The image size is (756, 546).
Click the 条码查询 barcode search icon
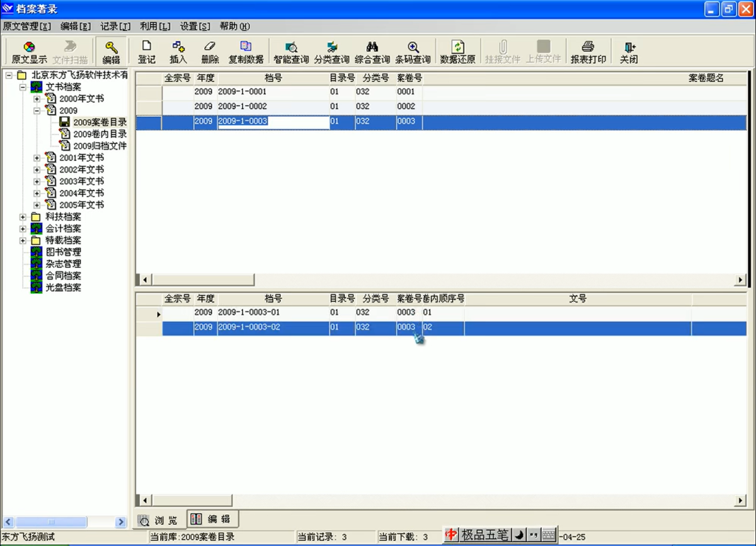[x=413, y=47]
